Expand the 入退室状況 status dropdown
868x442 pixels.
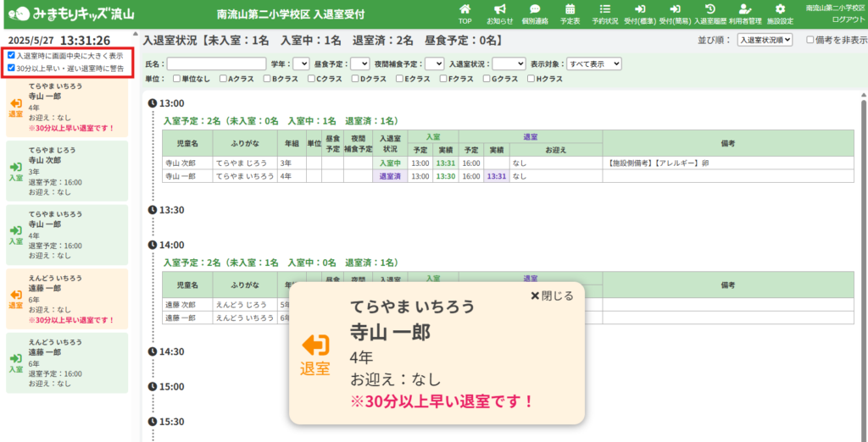tap(509, 64)
